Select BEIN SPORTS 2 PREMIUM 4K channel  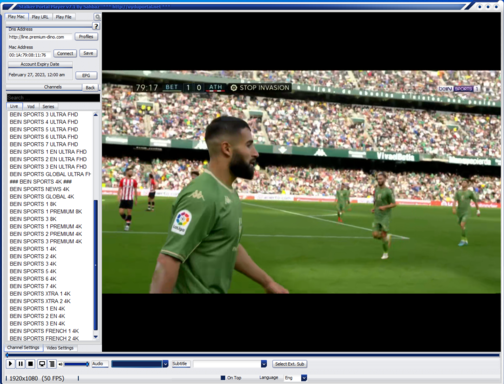[x=46, y=234]
